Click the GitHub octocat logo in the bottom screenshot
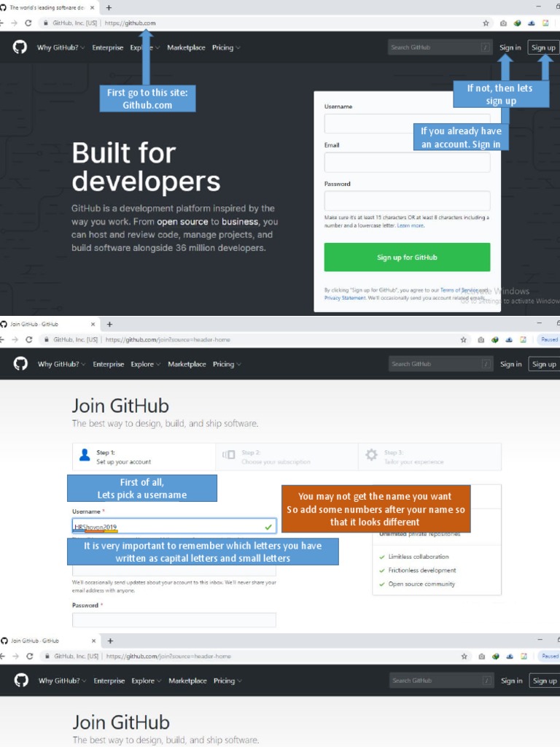 pos(21,681)
